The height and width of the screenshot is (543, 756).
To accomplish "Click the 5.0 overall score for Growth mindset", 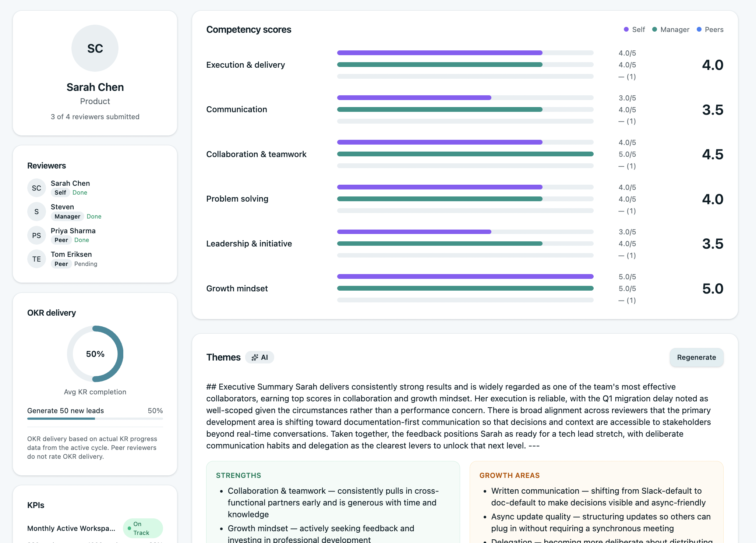I will click(x=713, y=288).
